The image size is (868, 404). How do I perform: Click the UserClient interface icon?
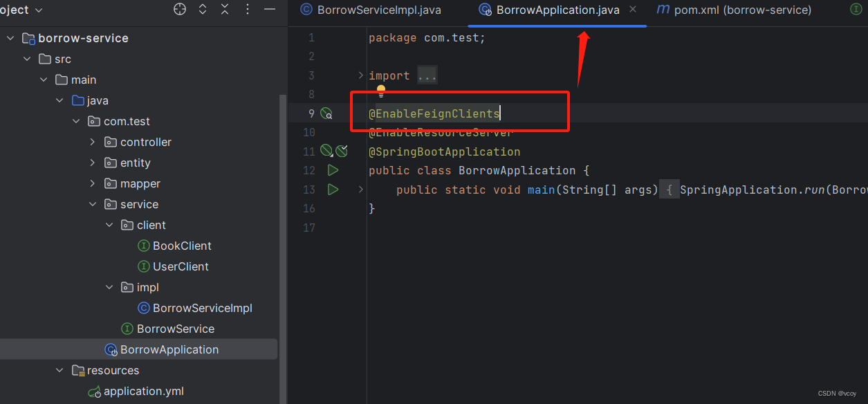pyautogui.click(x=144, y=266)
